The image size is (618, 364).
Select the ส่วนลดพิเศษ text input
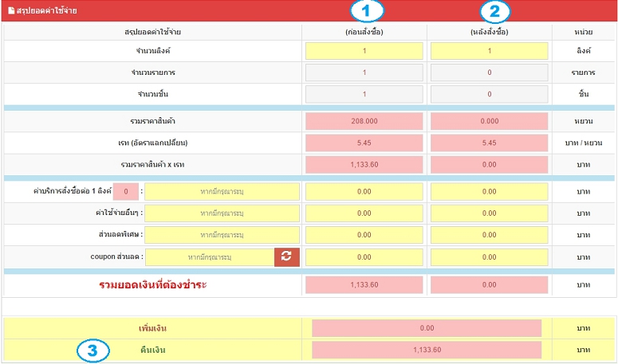(x=222, y=235)
